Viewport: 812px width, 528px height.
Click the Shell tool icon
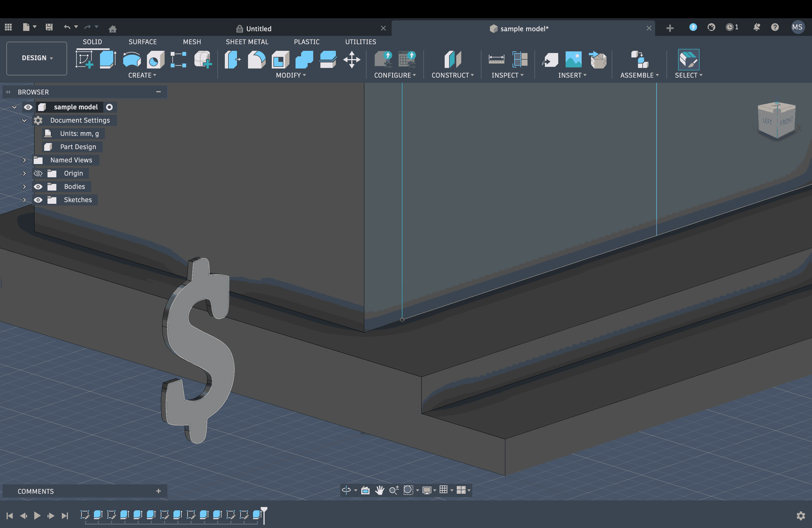[280, 60]
